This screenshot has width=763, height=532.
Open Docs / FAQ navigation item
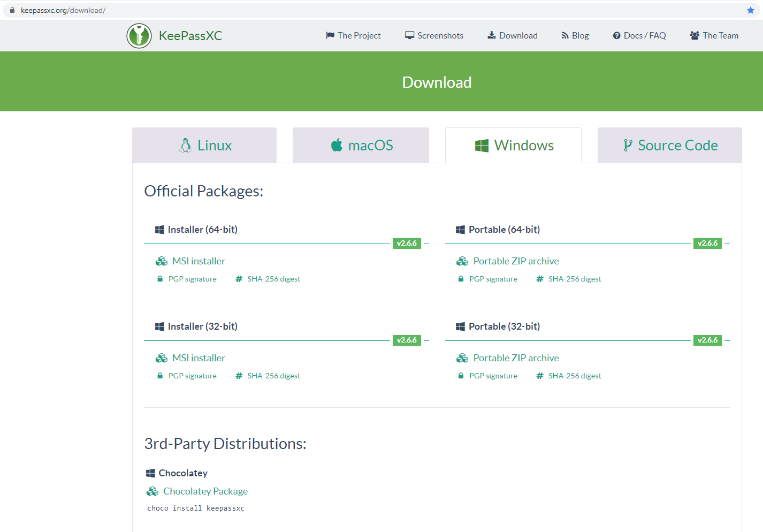[x=639, y=35]
